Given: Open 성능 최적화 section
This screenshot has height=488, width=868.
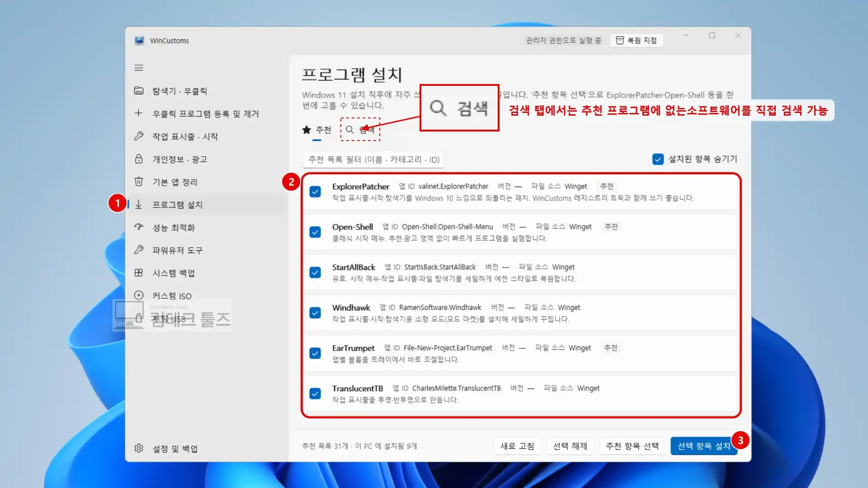Looking at the screenshot, I should (x=207, y=227).
